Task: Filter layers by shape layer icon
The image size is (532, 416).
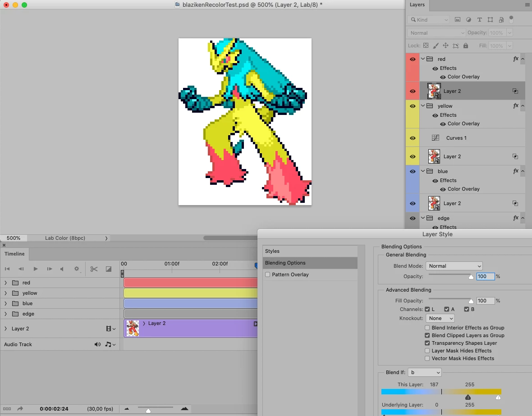Action: click(490, 20)
